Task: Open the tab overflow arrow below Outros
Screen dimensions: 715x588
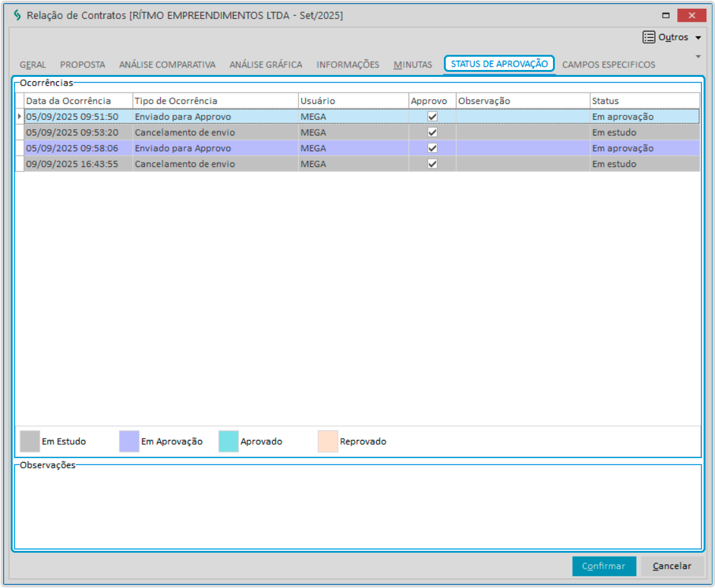Action: point(698,57)
